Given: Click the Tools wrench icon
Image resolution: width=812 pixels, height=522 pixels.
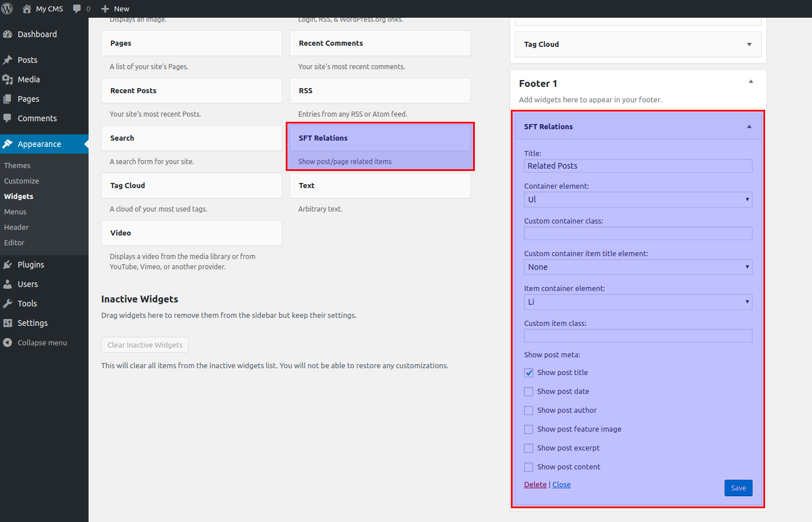Looking at the screenshot, I should coord(7,304).
